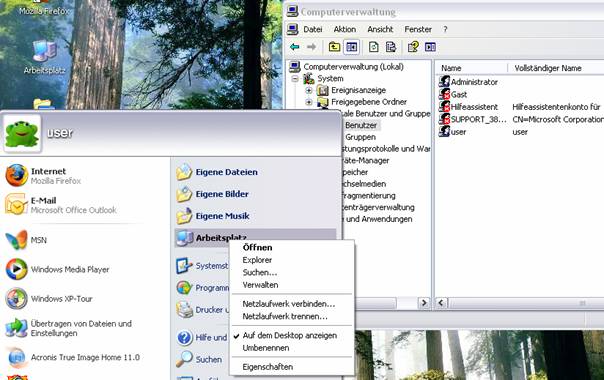This screenshot has width=604, height=380.
Task: Open Eigene Dateien folder in Start menu
Action: click(x=217, y=172)
